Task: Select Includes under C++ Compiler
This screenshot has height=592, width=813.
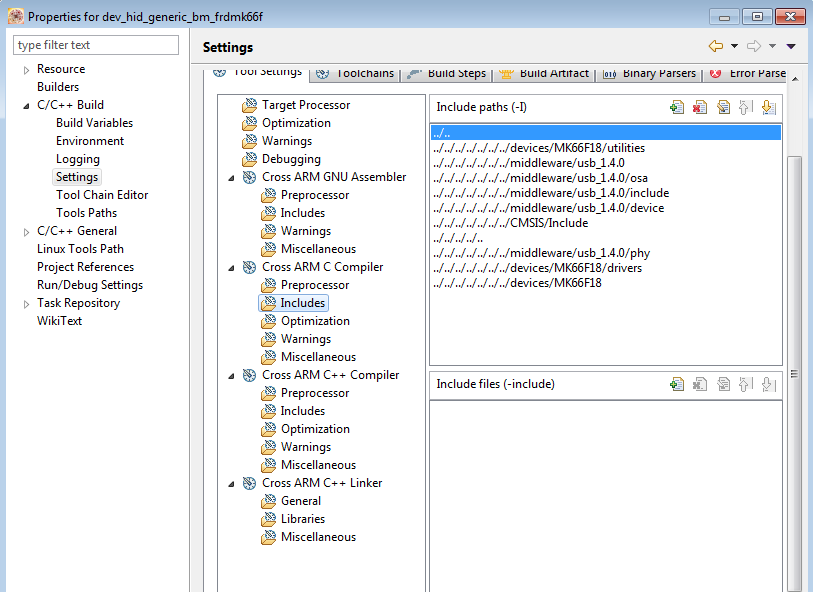Action: click(x=303, y=411)
